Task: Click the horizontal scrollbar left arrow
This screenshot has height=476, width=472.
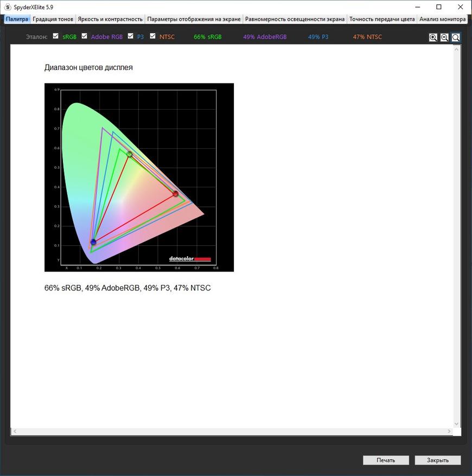Action: (15, 431)
